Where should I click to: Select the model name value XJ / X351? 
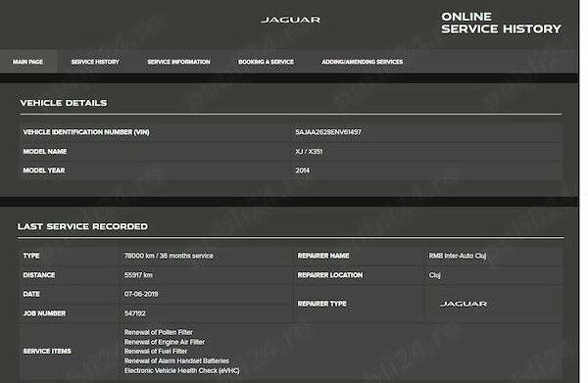coord(309,152)
